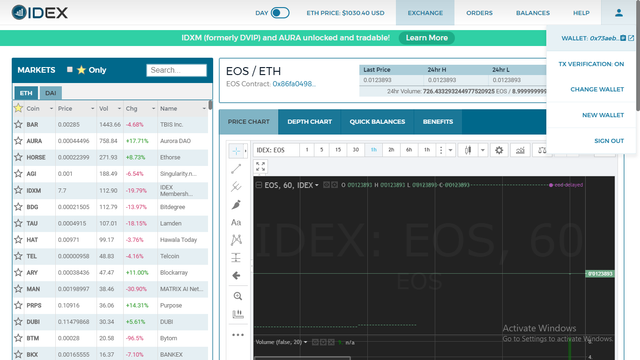
Task: Click the Learn More button
Action: [x=427, y=38]
